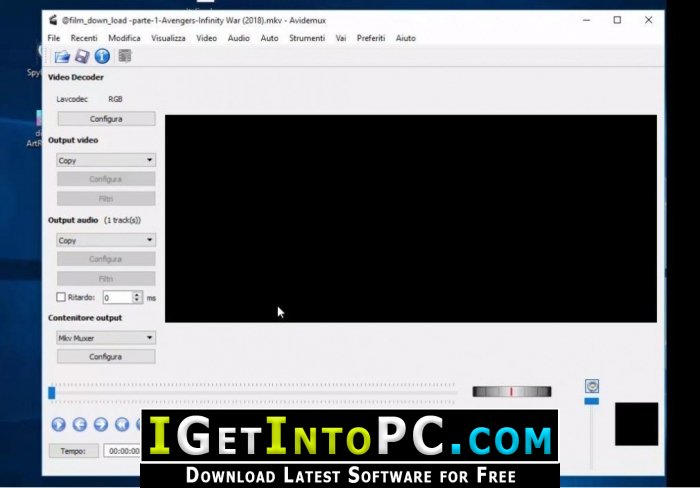Click the vertical volume slider handle
The image size is (700, 488).
[x=592, y=401]
